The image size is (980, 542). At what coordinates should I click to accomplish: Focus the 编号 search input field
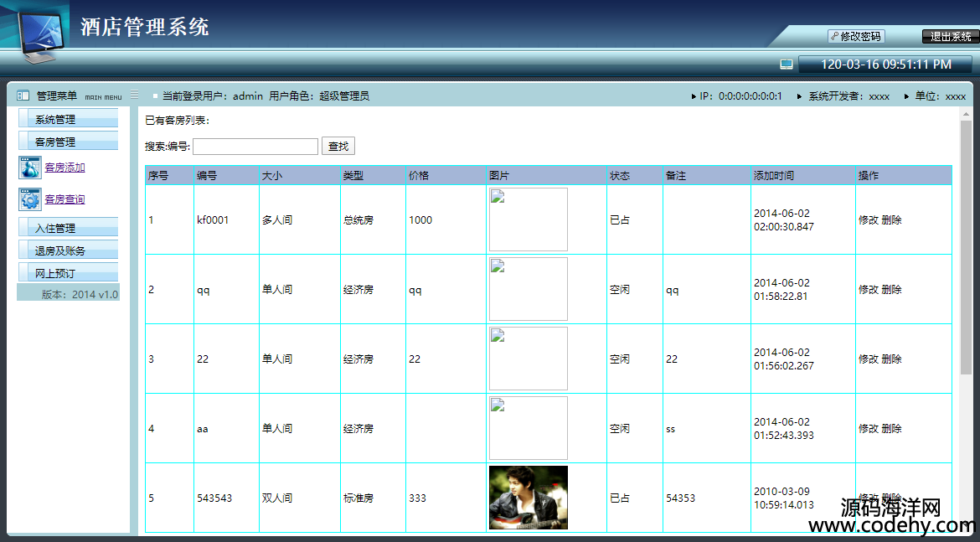point(255,147)
